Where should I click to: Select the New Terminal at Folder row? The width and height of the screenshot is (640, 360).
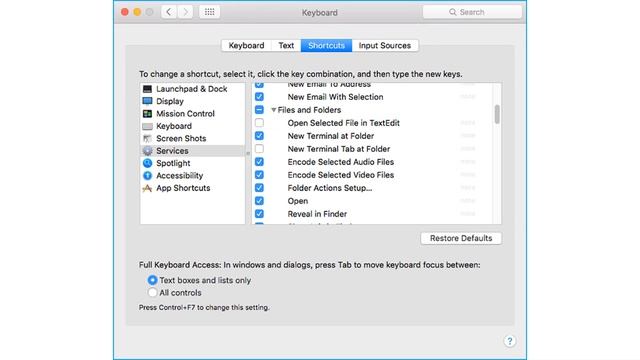tap(372, 136)
